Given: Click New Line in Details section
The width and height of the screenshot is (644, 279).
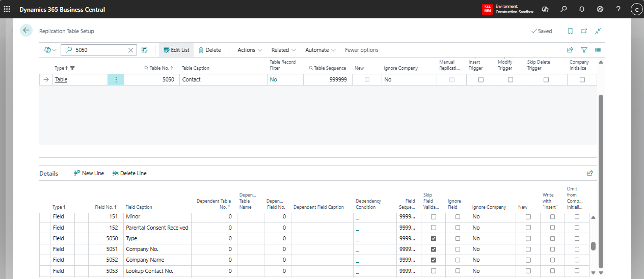Looking at the screenshot, I should point(89,173).
